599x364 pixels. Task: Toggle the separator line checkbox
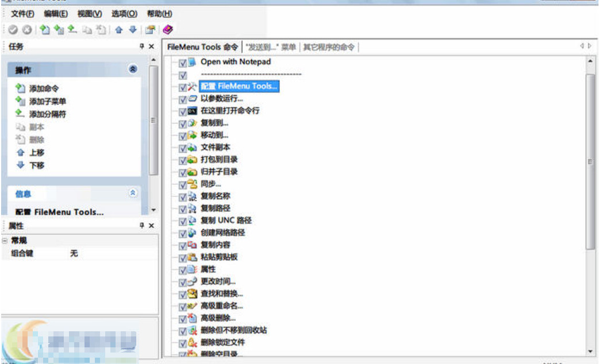point(183,75)
